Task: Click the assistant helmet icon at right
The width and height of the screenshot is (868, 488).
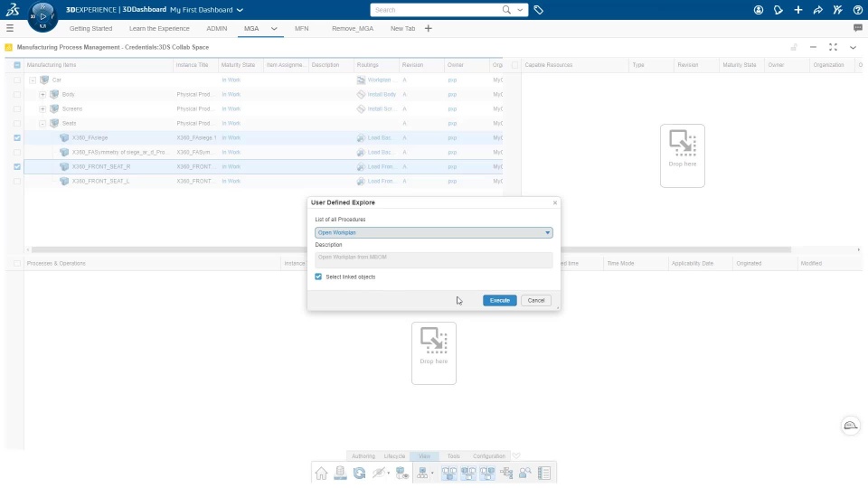Action: [x=851, y=426]
